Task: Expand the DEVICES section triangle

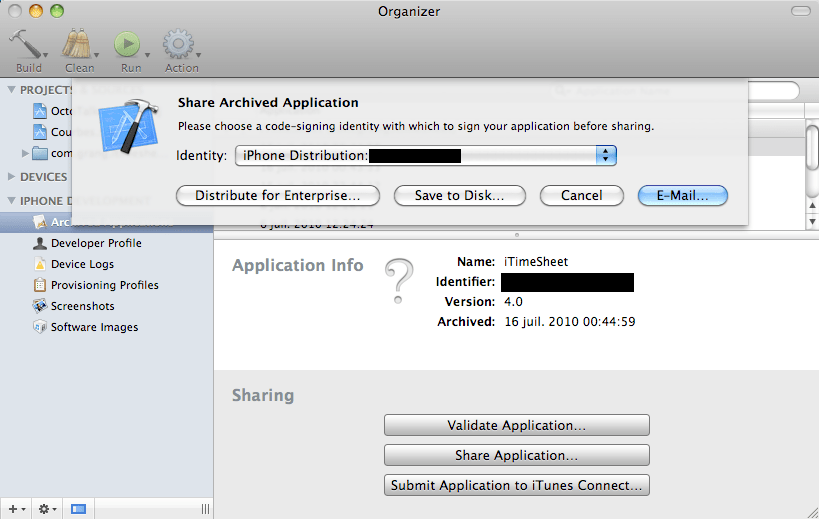Action: click(x=11, y=177)
